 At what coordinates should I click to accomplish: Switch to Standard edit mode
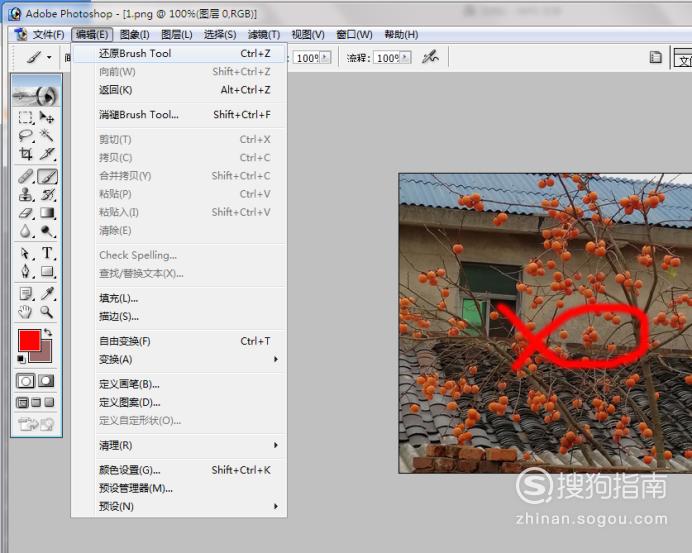coord(26,381)
